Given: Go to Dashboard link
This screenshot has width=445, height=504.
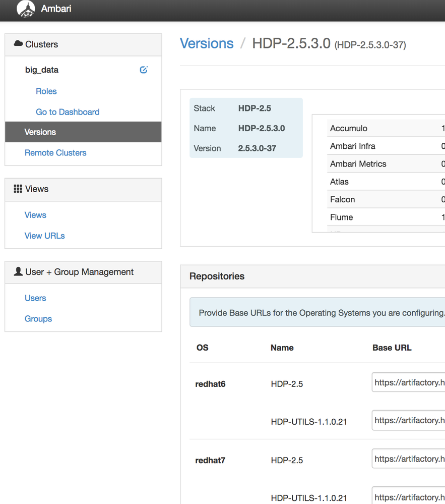Looking at the screenshot, I should [x=68, y=112].
